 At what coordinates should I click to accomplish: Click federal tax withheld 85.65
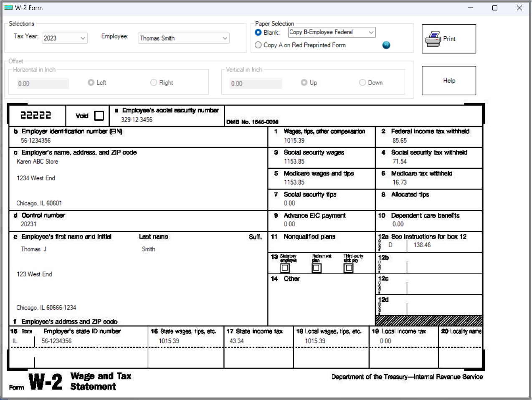point(399,140)
